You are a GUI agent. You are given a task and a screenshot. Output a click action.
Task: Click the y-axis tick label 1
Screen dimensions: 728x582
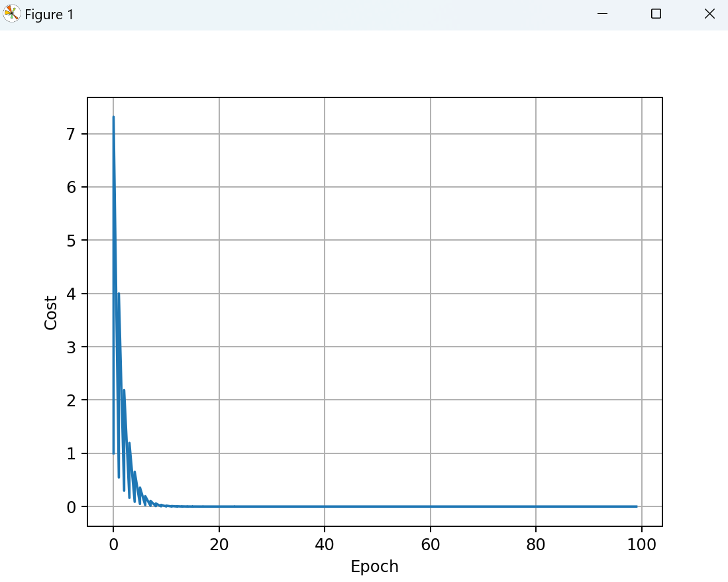(x=71, y=453)
